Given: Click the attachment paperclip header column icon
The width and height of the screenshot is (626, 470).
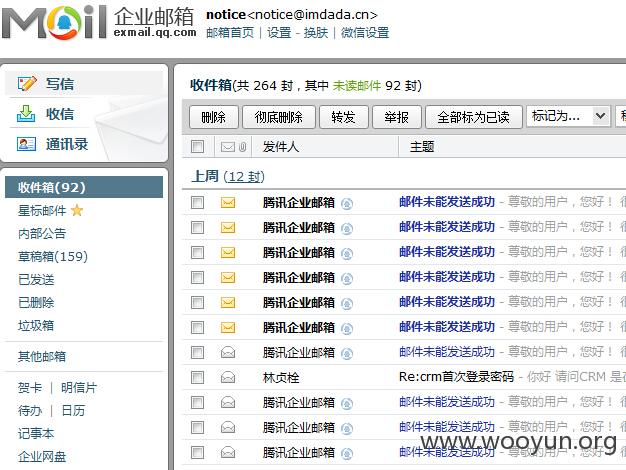Looking at the screenshot, I should coord(242,147).
